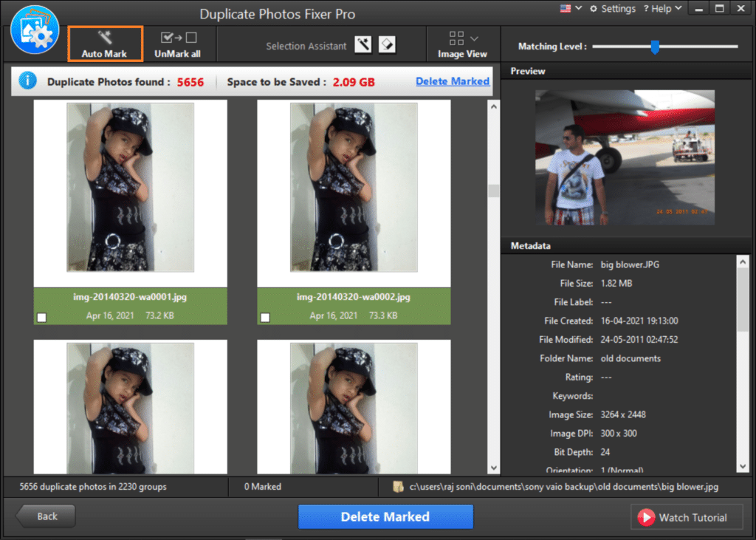
Task: Go Back to the previous screen
Action: pos(46,516)
